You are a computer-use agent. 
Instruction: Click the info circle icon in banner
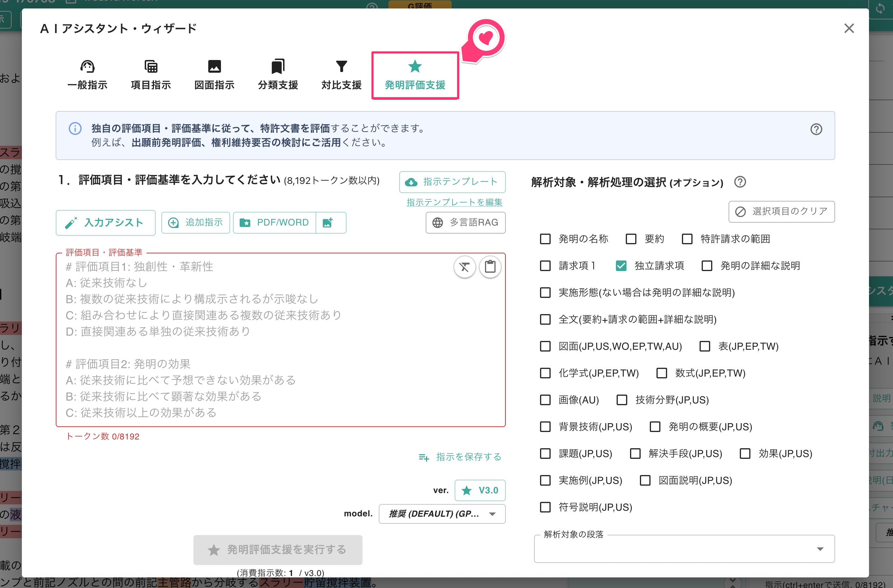75,128
